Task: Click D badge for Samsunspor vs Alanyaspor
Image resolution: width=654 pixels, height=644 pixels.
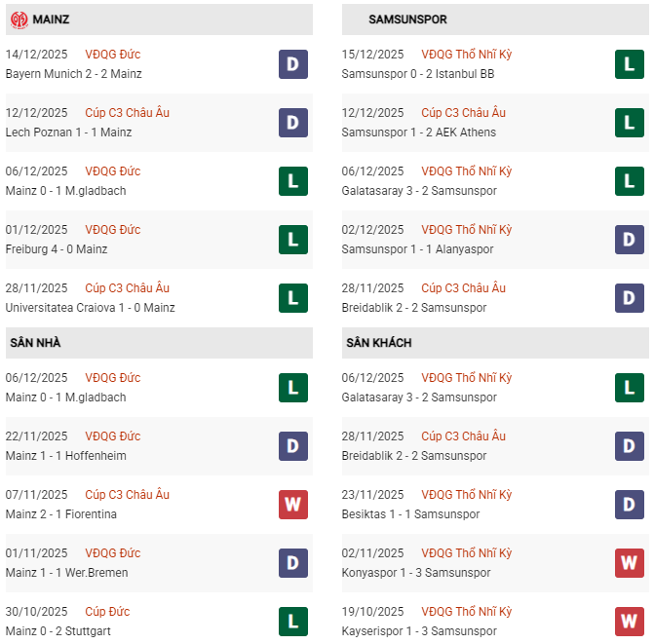Action: click(x=630, y=240)
